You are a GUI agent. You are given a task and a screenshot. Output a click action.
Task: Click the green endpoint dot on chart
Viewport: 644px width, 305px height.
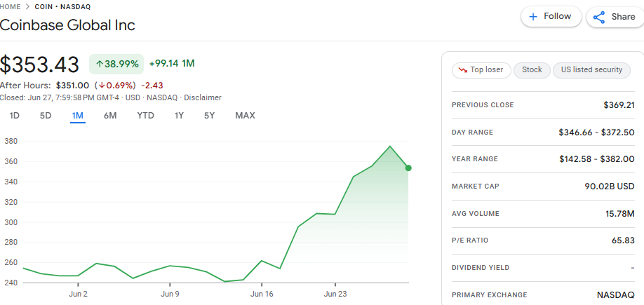point(408,168)
